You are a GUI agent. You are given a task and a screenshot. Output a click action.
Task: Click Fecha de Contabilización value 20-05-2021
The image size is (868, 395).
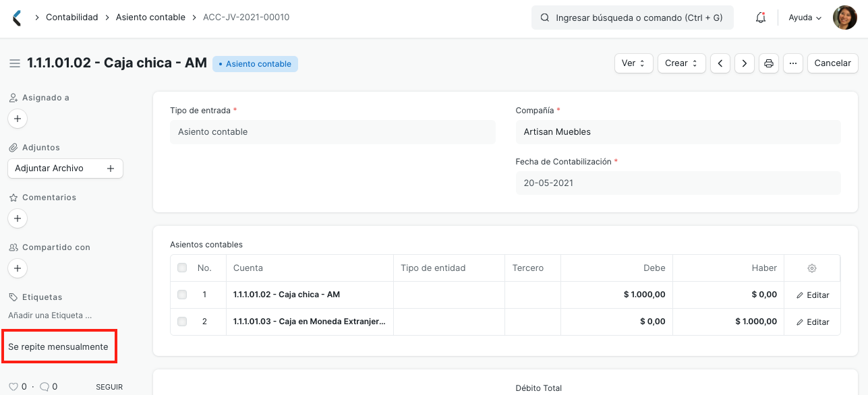click(x=678, y=183)
